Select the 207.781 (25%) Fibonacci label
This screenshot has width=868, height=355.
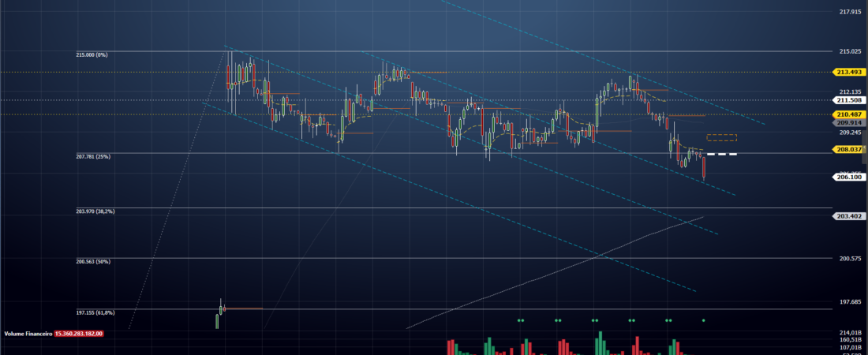click(94, 157)
